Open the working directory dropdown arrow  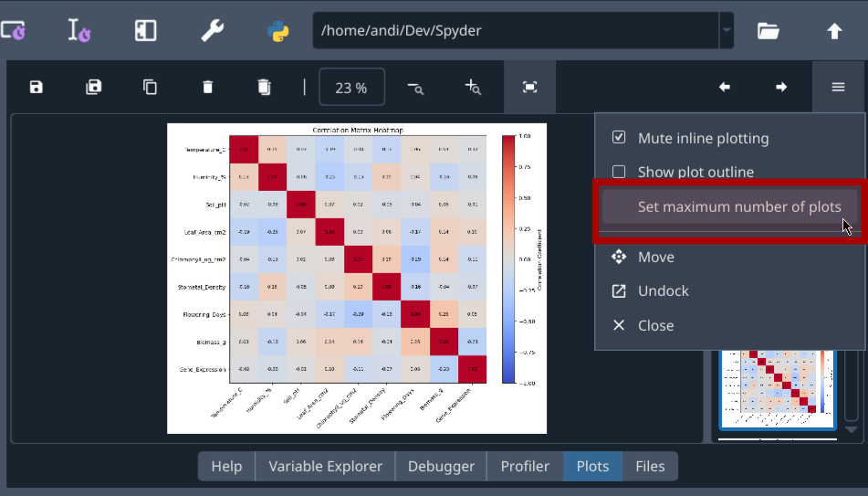tap(727, 30)
